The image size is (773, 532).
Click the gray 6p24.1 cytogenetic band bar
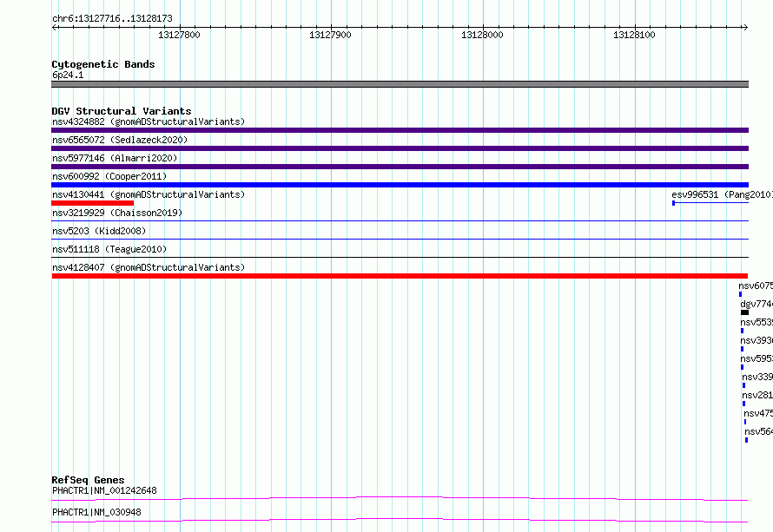(400, 84)
